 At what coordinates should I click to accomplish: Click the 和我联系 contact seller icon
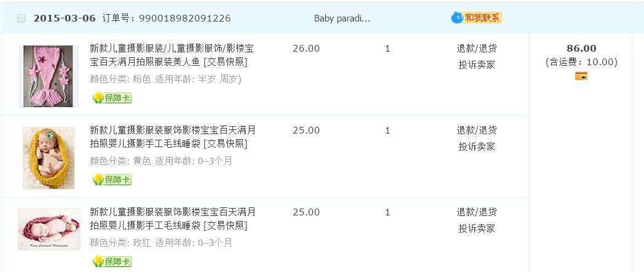click(477, 18)
